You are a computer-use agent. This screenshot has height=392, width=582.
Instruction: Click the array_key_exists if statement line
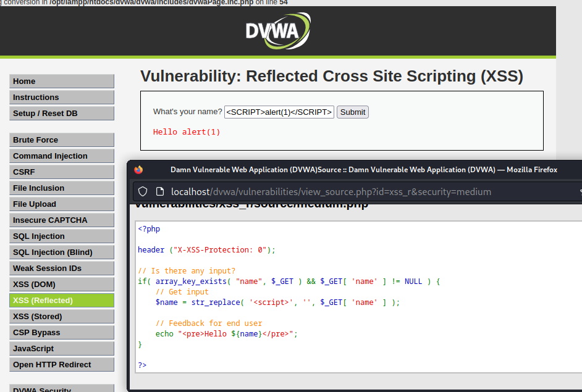[x=289, y=281]
